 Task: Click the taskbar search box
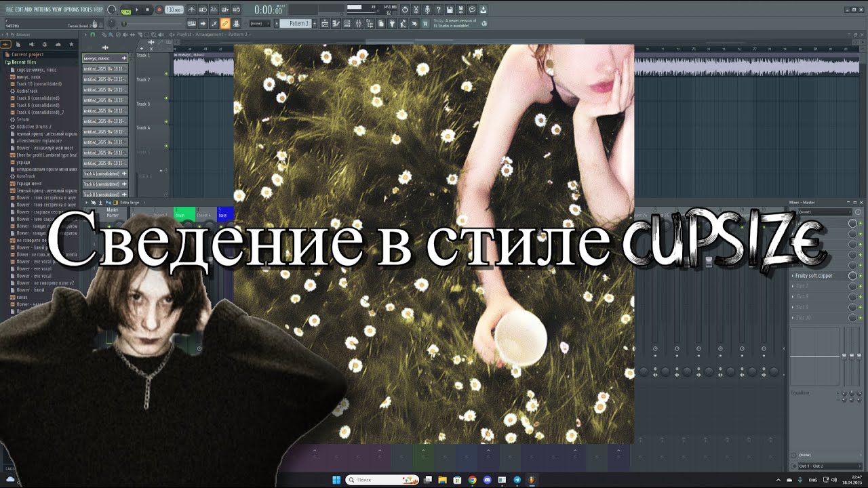(383, 480)
